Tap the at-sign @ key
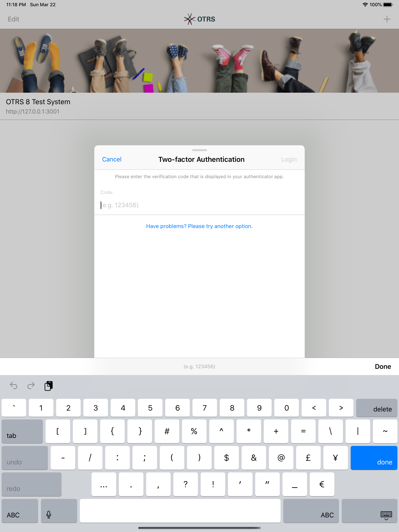 tap(281, 458)
